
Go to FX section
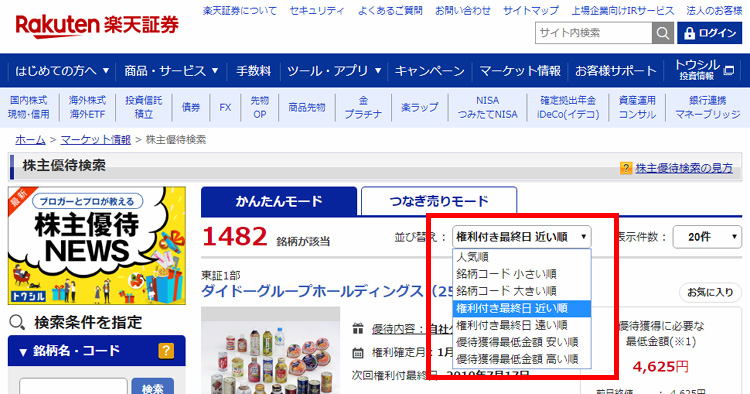225,107
